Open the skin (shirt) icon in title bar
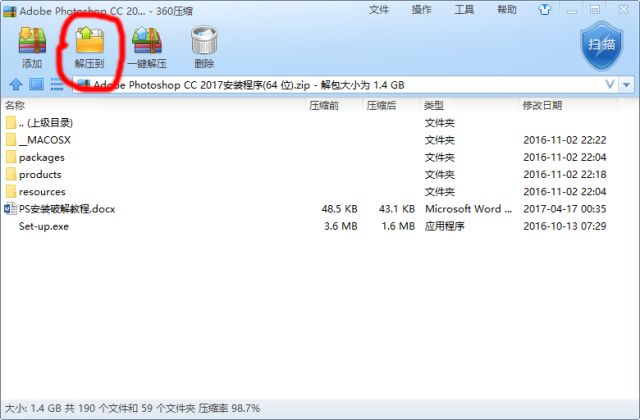 click(544, 9)
